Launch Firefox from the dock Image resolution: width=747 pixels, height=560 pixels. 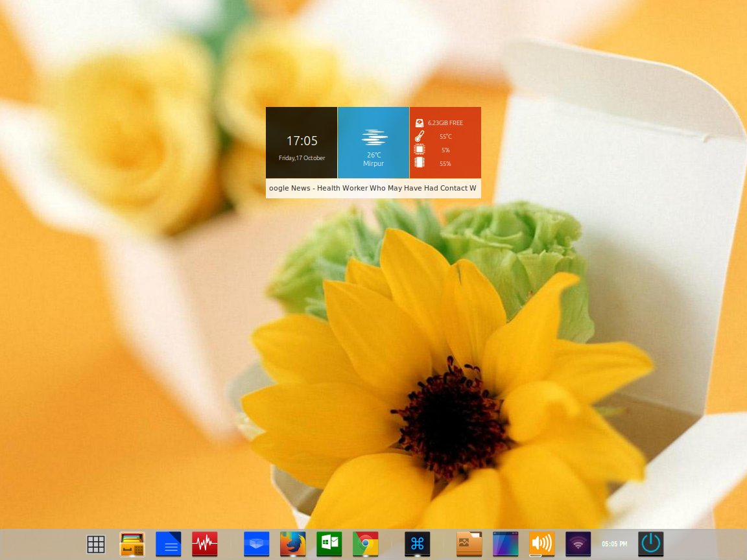click(x=292, y=544)
